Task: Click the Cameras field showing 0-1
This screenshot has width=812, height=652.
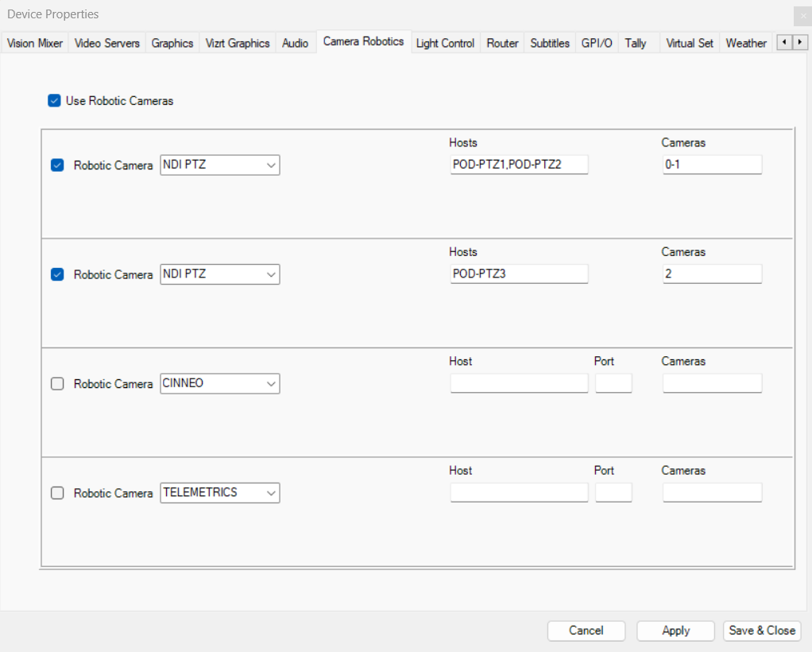Action: click(x=712, y=165)
